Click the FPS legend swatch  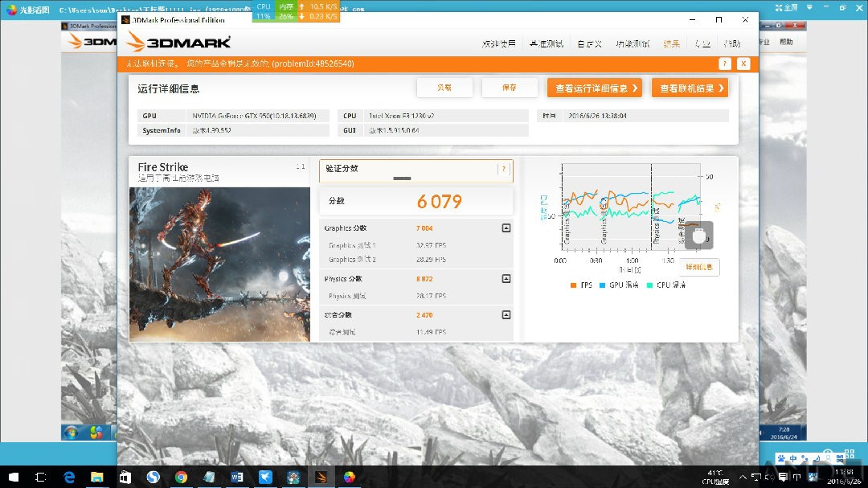[x=574, y=285]
